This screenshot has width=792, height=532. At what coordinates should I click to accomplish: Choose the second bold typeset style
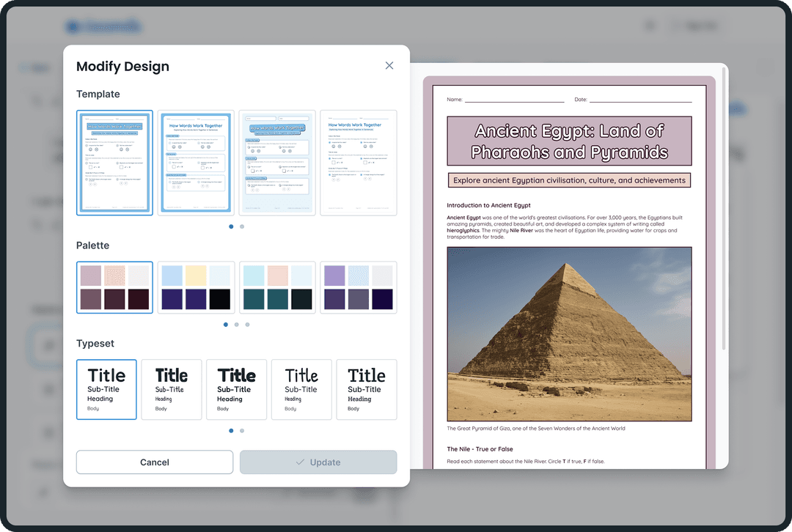[x=172, y=389]
